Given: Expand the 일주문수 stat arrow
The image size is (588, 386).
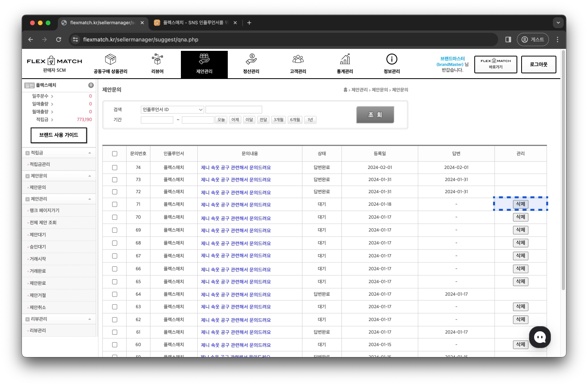Looking at the screenshot, I should click(52, 96).
